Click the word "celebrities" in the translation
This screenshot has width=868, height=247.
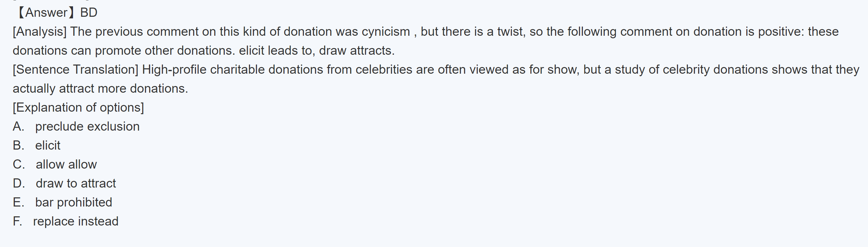click(384, 69)
